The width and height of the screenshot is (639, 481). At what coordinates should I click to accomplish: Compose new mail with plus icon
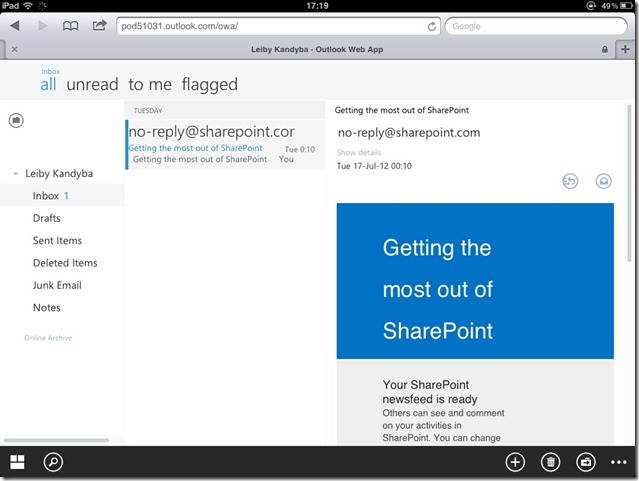pyautogui.click(x=515, y=462)
